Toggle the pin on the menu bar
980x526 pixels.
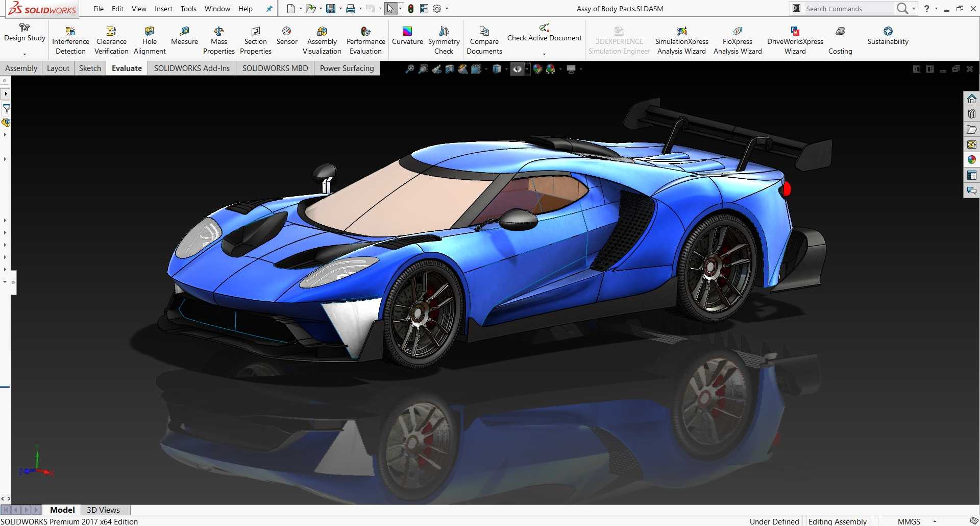point(269,9)
